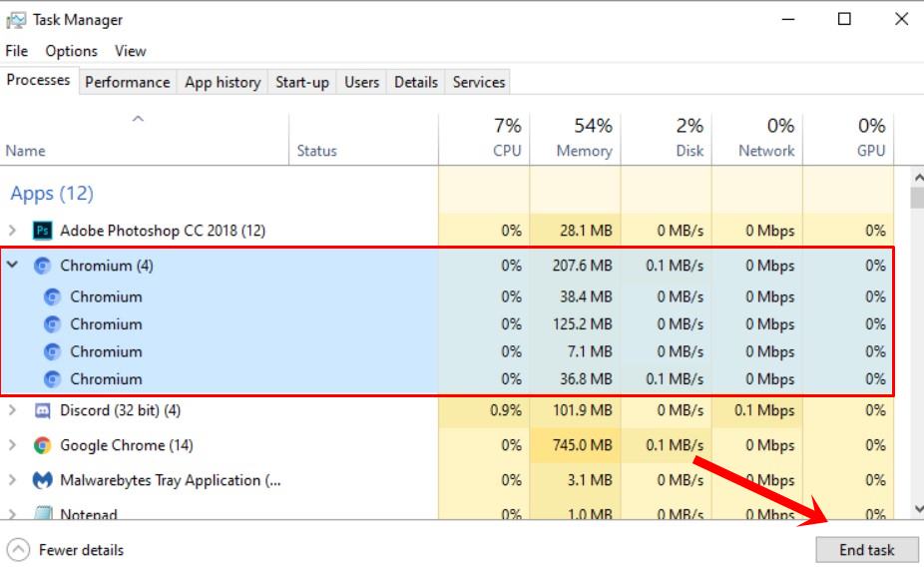Click the Fewer details link

click(x=81, y=550)
